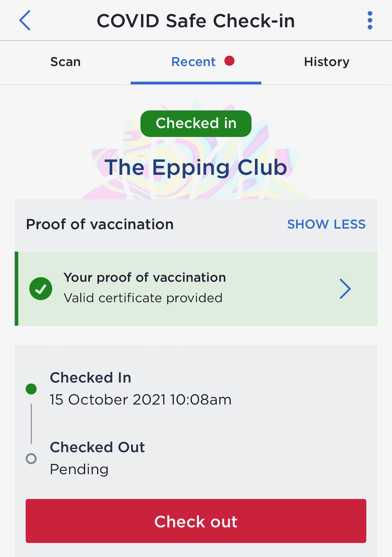
Task: Click the Pending checkout status text
Action: (x=79, y=469)
